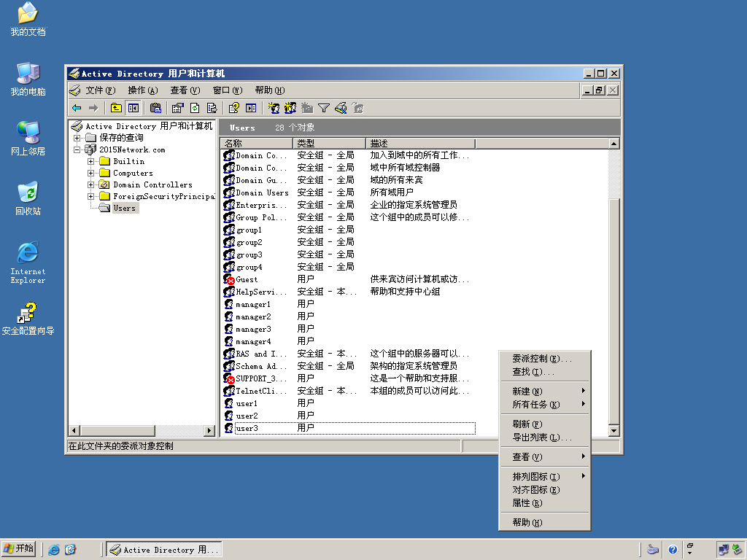Click list scrollbar down arrow
This screenshot has width=747, height=560.
(x=614, y=430)
